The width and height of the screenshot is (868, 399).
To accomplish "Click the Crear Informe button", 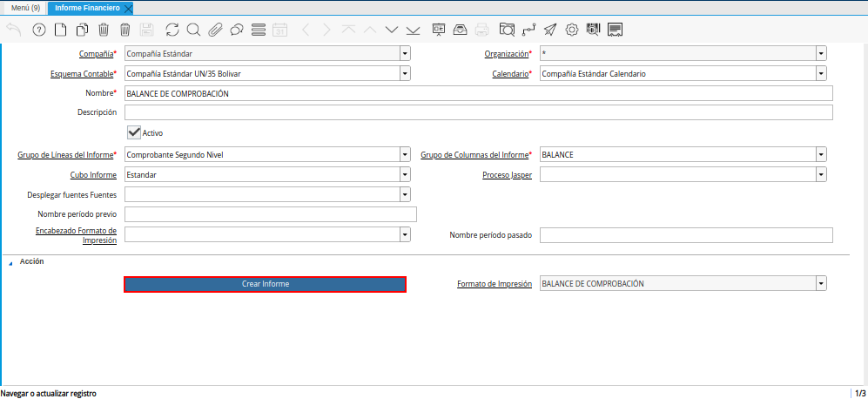I will (x=265, y=284).
